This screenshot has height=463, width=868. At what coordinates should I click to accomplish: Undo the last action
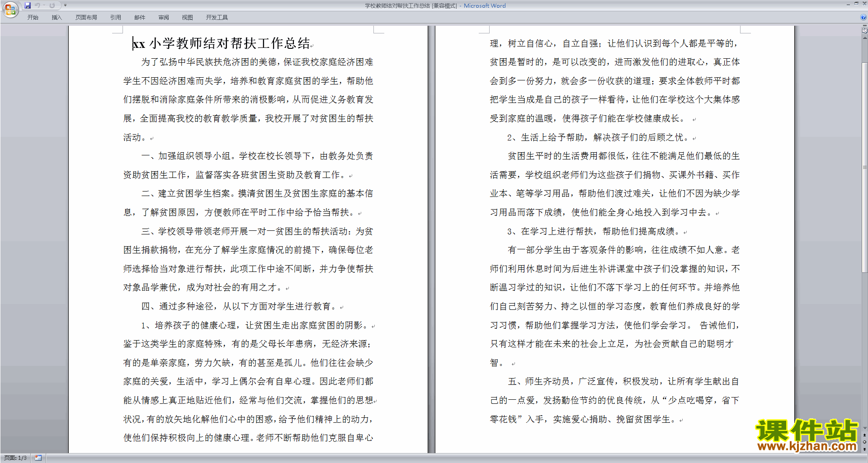[x=38, y=5]
